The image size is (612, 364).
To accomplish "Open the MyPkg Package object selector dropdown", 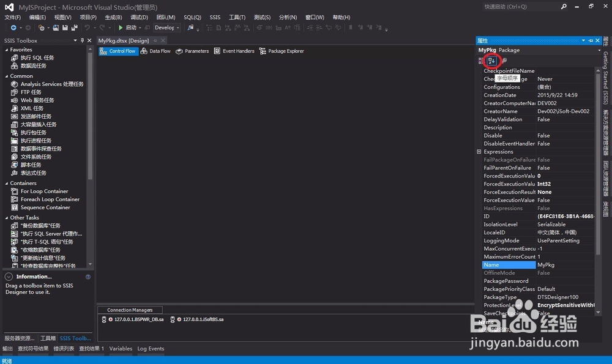I will [599, 50].
